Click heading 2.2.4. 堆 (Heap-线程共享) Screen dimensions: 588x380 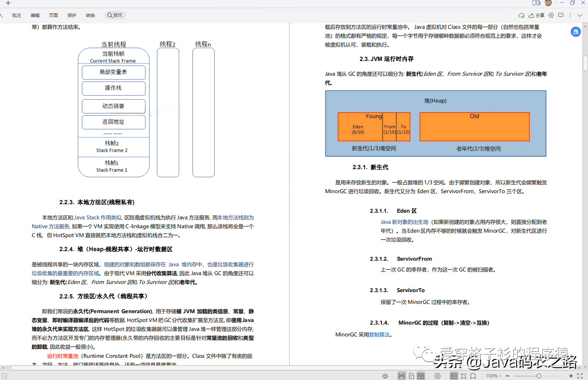(x=116, y=249)
